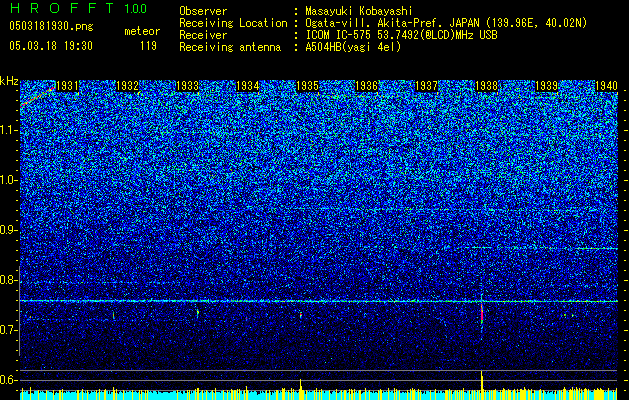Click observer name Masayuki Kobayashi
Image resolution: width=629 pixels, height=400 pixels.
coord(359,11)
